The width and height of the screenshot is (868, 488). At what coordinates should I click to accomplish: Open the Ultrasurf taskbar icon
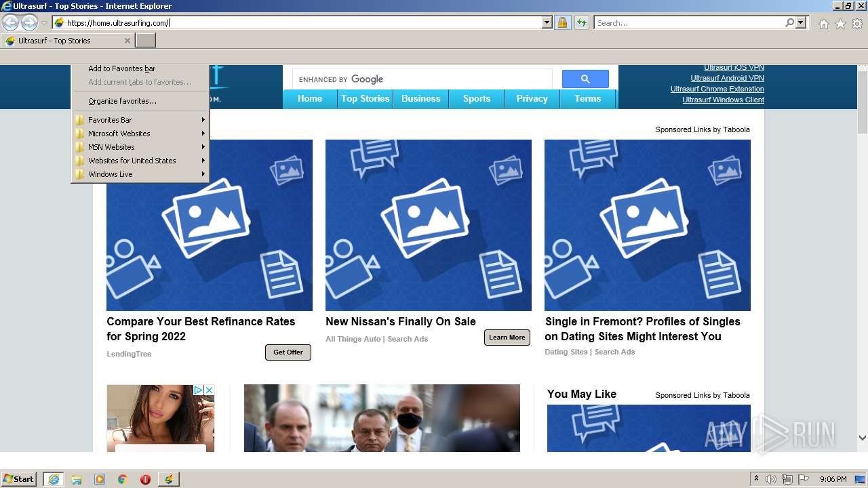pyautogui.click(x=169, y=479)
